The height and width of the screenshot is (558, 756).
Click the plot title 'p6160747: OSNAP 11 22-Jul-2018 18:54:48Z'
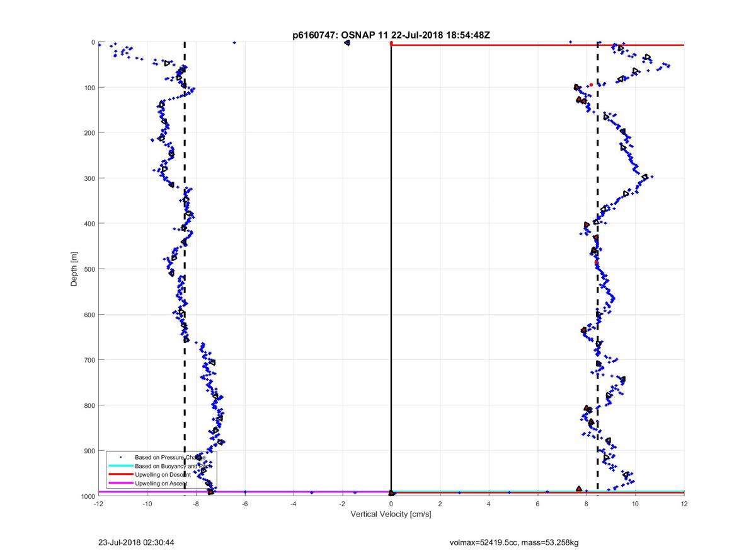point(391,35)
